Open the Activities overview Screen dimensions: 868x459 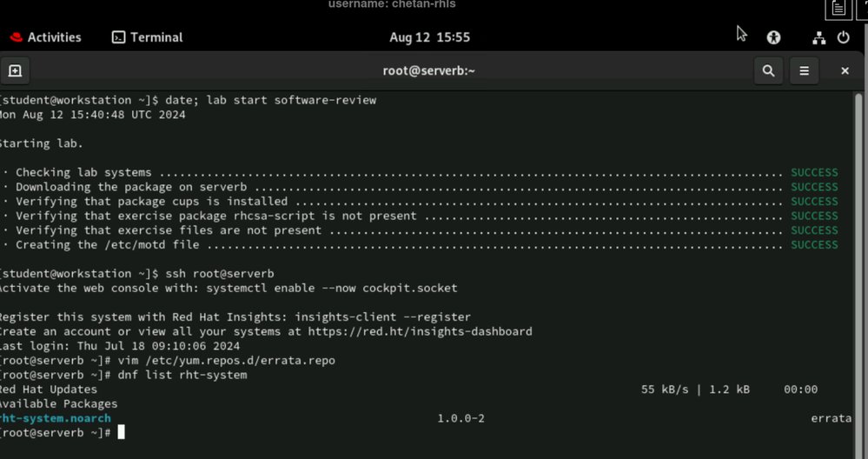point(54,37)
